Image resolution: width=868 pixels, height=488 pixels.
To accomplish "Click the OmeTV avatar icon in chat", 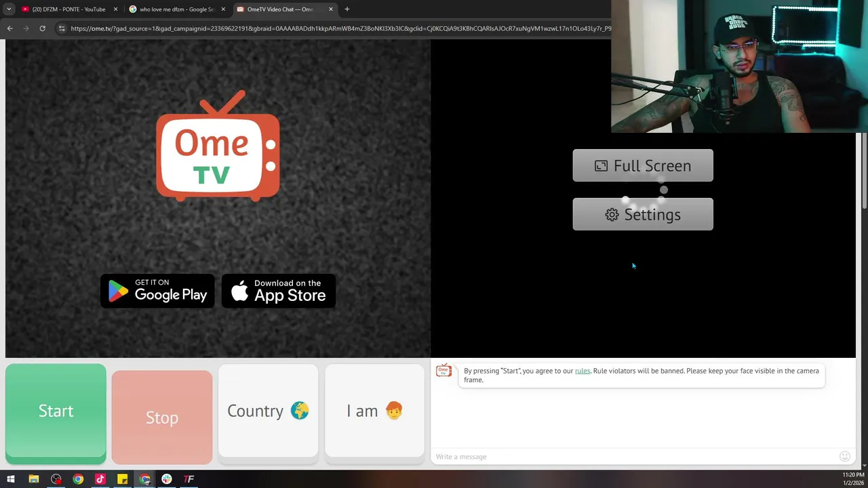I will tap(443, 370).
